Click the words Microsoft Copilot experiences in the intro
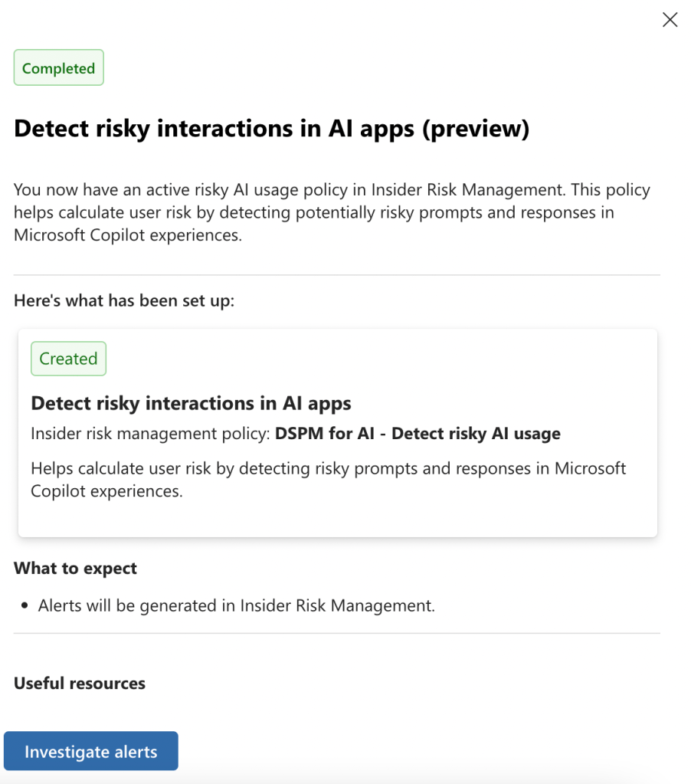Viewport: 691px width, 784px height. click(x=127, y=235)
